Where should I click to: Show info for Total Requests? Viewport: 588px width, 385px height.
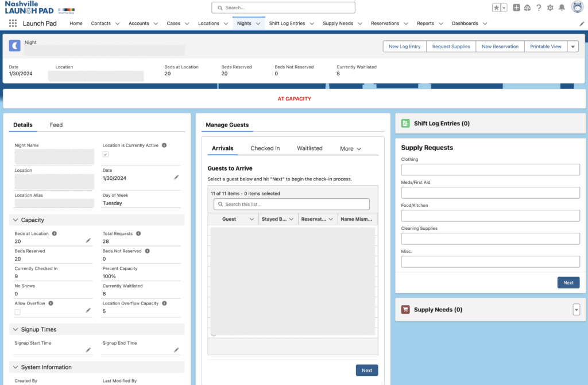click(138, 233)
